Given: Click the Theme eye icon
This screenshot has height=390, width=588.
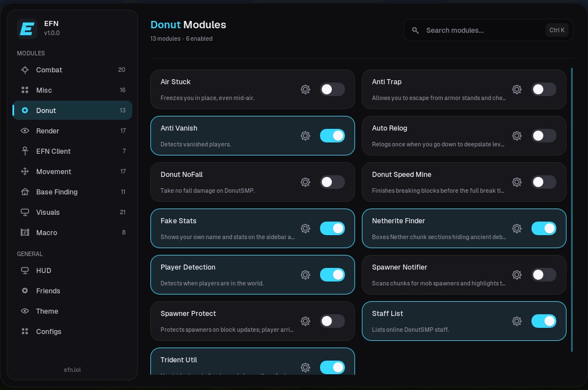Looking at the screenshot, I should click(x=25, y=311).
